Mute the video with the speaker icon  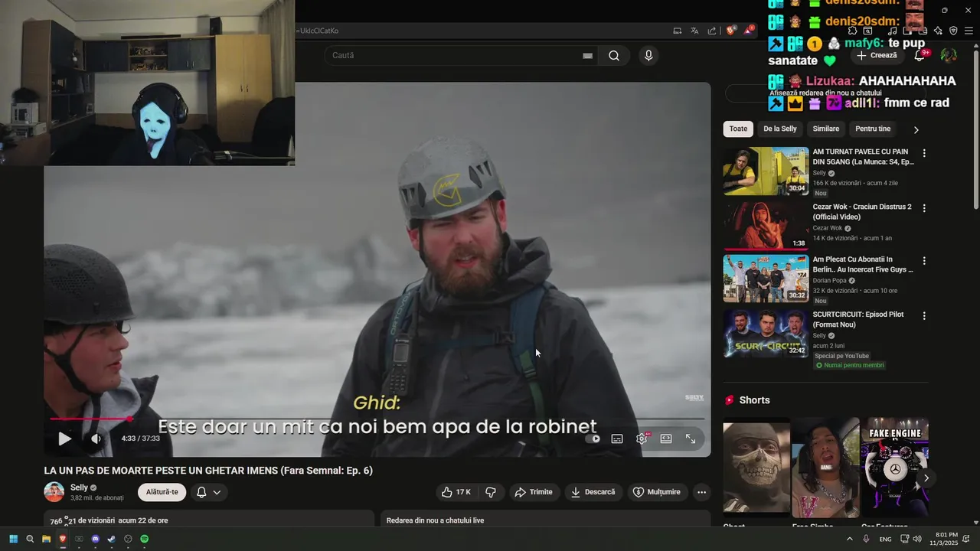point(96,439)
